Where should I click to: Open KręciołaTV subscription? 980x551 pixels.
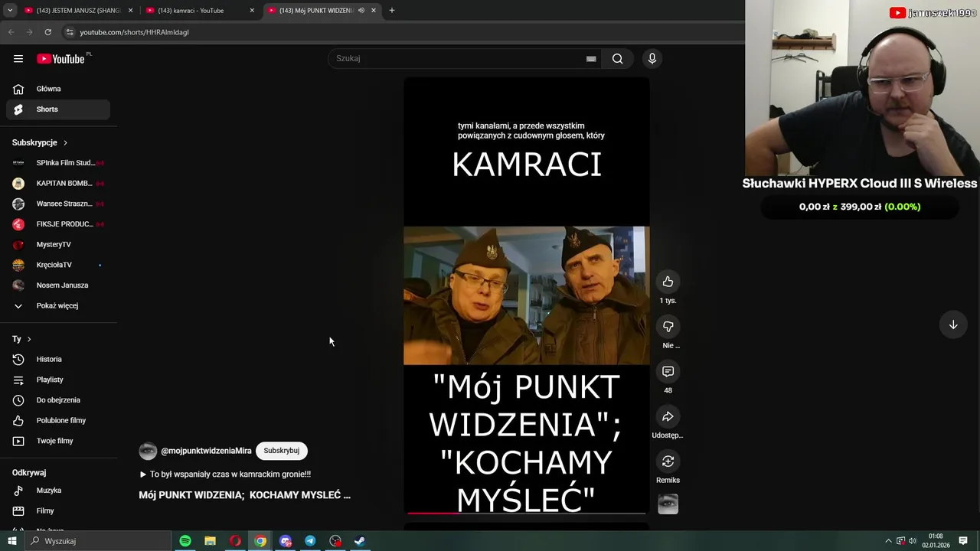(58, 265)
